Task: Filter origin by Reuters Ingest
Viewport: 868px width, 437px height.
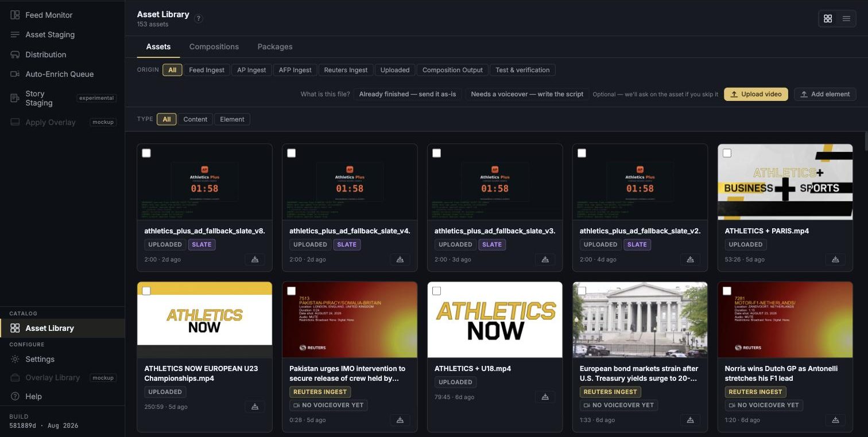Action: click(346, 70)
